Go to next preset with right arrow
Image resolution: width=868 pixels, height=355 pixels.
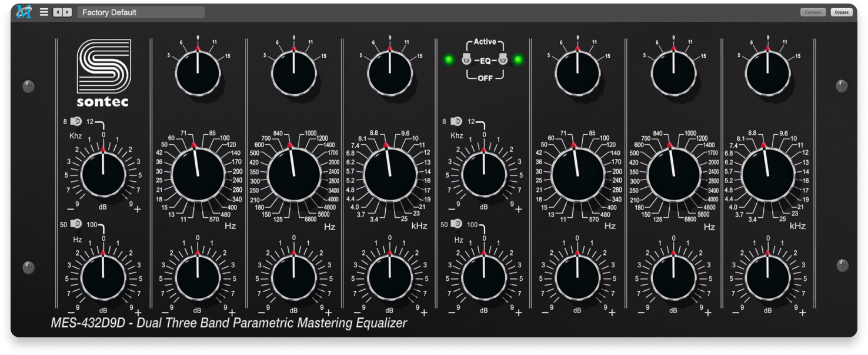(68, 12)
